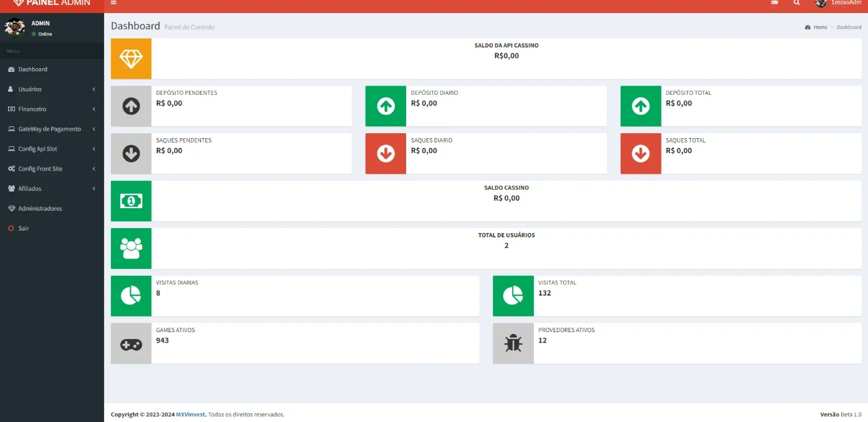Screen dimensions: 868x422
Task: Click the Config Front Site gears icon
Action: [x=11, y=169]
